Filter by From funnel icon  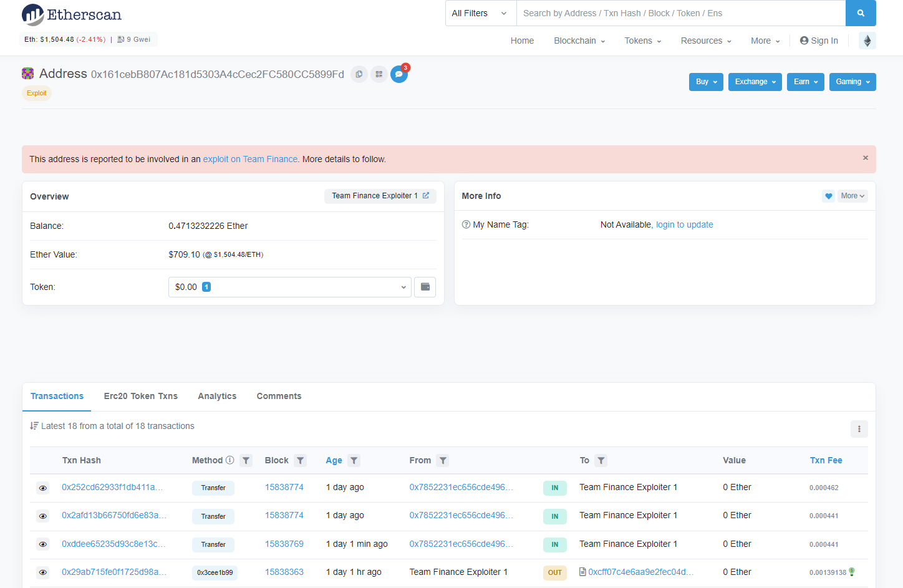443,461
